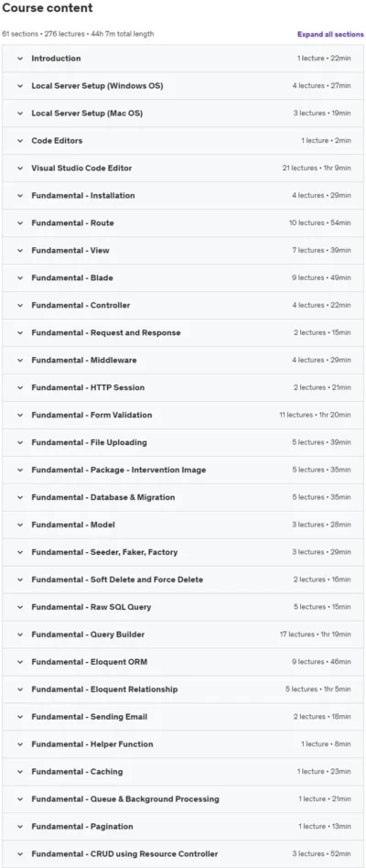The image size is (366, 868).
Task: Open Fundamental - CRUD using Resource Controller
Action: pos(182,853)
